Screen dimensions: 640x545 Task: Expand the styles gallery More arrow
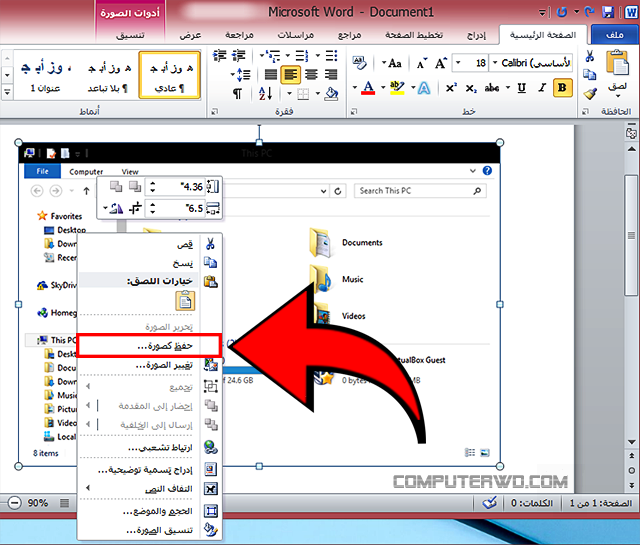coord(7,92)
